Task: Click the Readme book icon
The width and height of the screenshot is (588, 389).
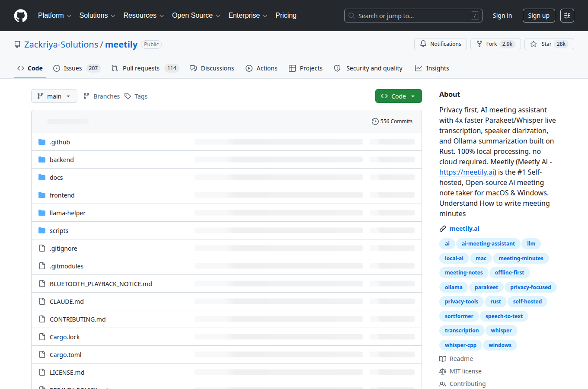Action: pyautogui.click(x=443, y=359)
